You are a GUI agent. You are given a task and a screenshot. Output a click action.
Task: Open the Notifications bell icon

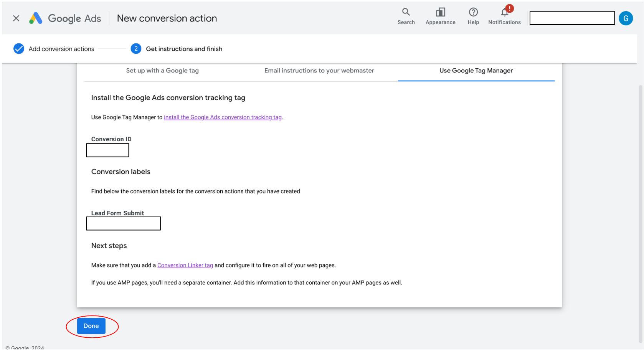coord(504,13)
